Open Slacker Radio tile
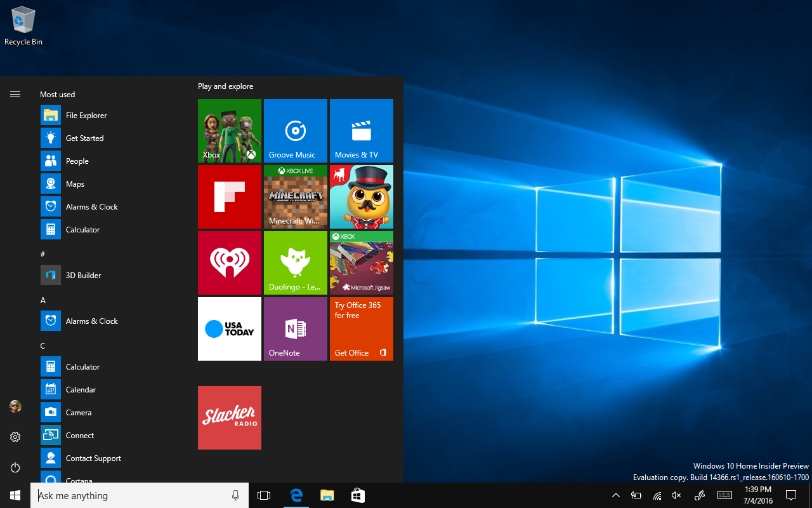Image resolution: width=812 pixels, height=508 pixels. 230,418
